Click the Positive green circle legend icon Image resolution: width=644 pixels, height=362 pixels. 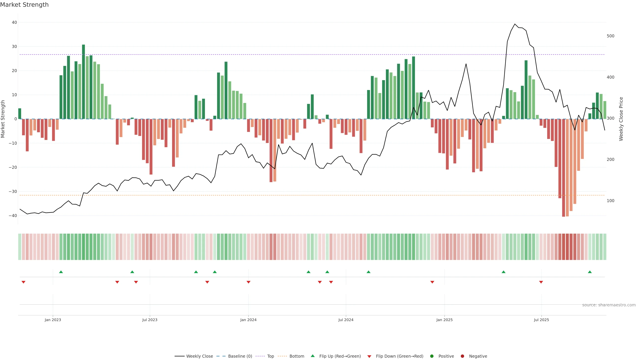432,356
